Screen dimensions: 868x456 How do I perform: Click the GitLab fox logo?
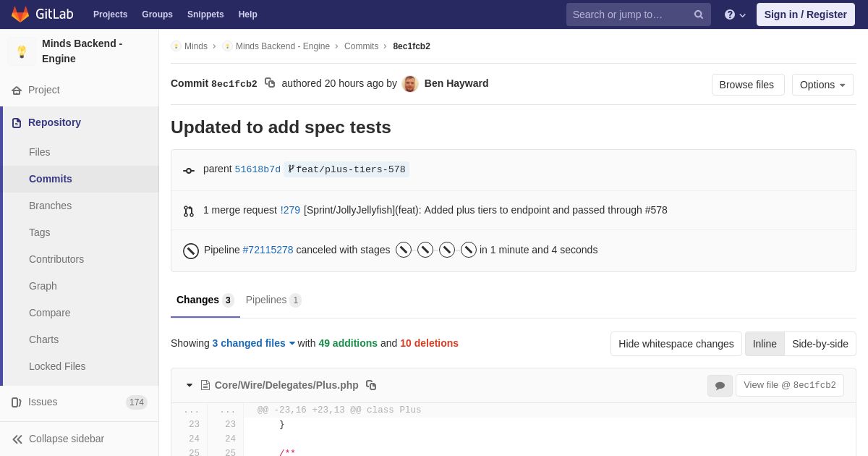(x=20, y=14)
